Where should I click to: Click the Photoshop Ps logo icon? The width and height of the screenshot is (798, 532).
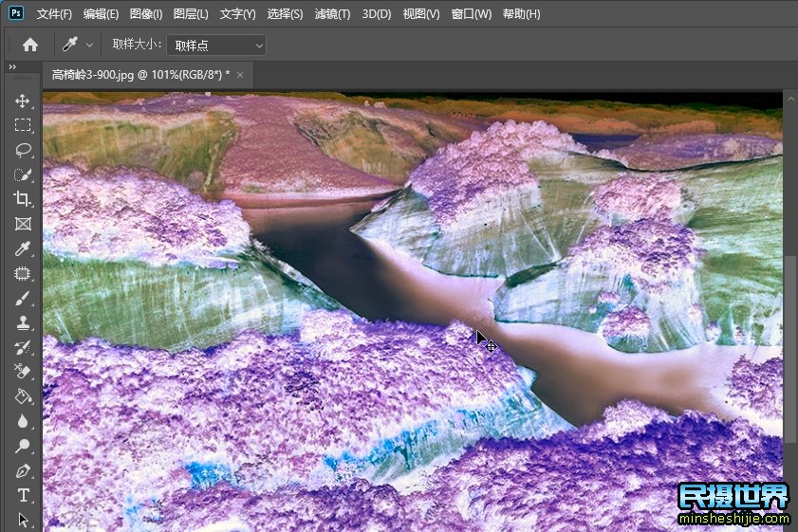pos(16,13)
